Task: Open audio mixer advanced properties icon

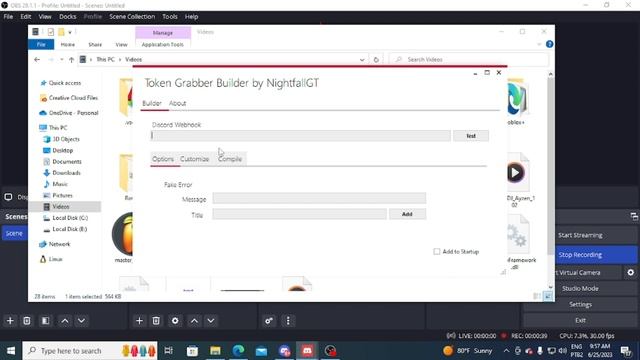Action: pos(269,321)
